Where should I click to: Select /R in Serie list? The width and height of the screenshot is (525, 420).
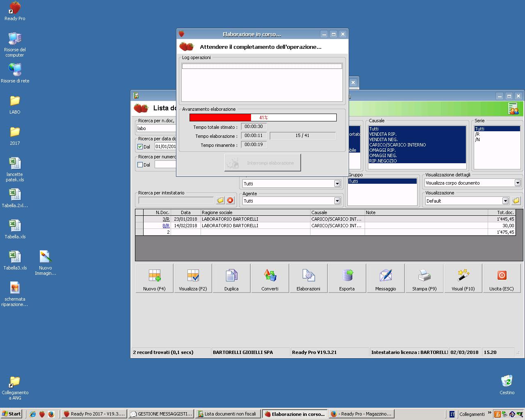497,134
